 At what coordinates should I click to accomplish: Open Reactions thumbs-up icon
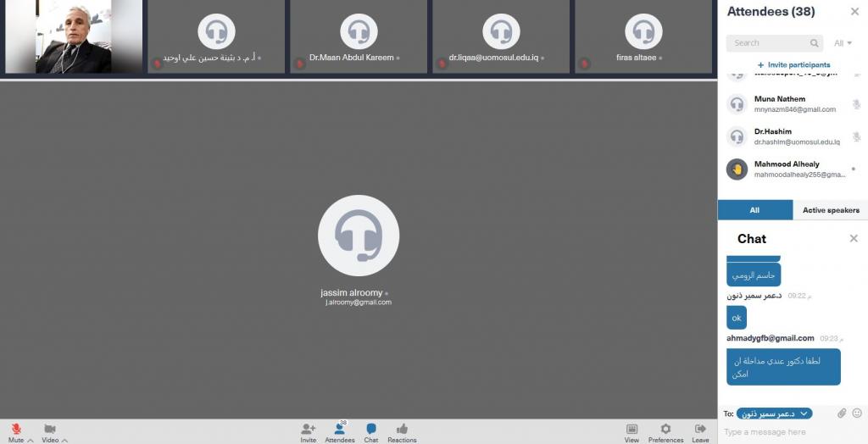click(402, 430)
